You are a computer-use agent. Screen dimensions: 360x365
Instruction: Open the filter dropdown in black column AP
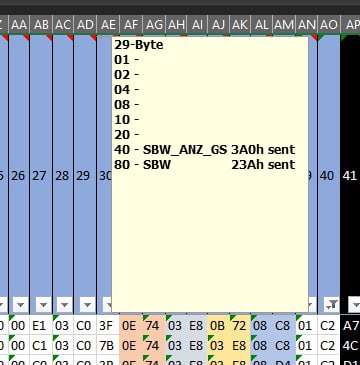pyautogui.click(x=354, y=305)
